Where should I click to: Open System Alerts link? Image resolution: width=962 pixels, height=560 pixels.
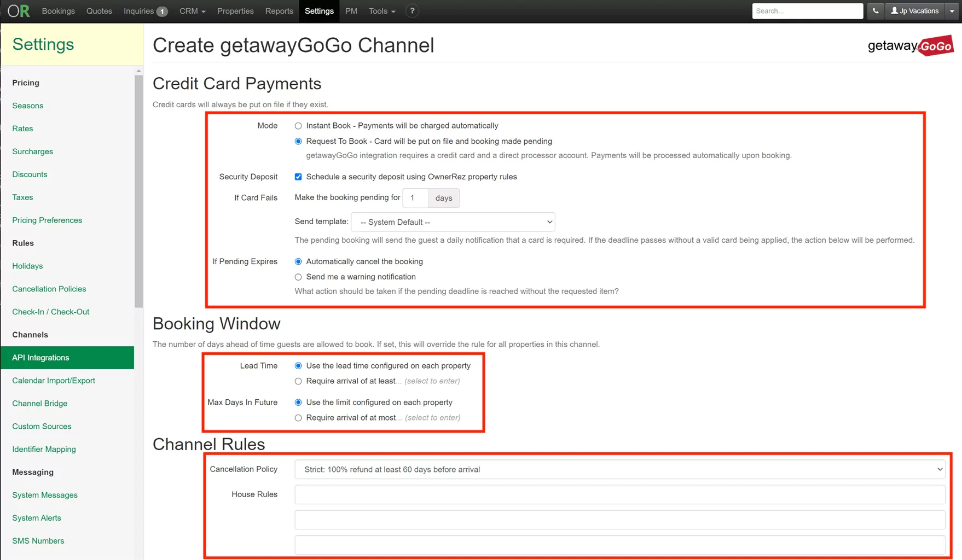click(x=37, y=518)
